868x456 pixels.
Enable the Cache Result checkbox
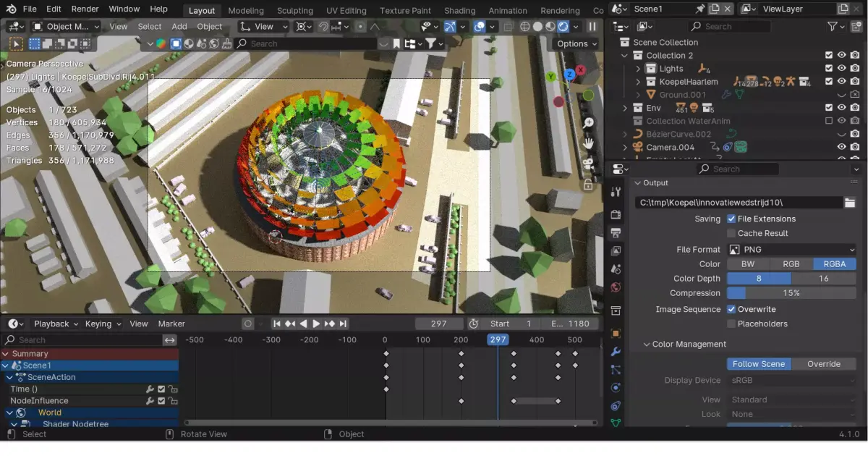pos(731,233)
